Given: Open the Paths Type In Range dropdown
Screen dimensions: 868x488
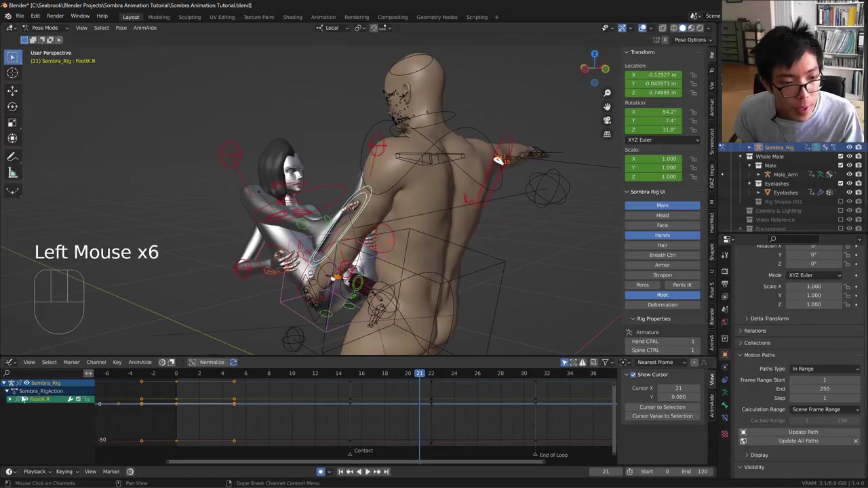Looking at the screenshot, I should [825, 369].
